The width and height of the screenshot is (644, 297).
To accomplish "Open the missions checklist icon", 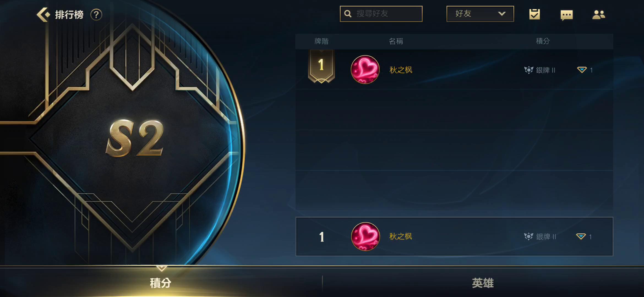I will pyautogui.click(x=534, y=14).
